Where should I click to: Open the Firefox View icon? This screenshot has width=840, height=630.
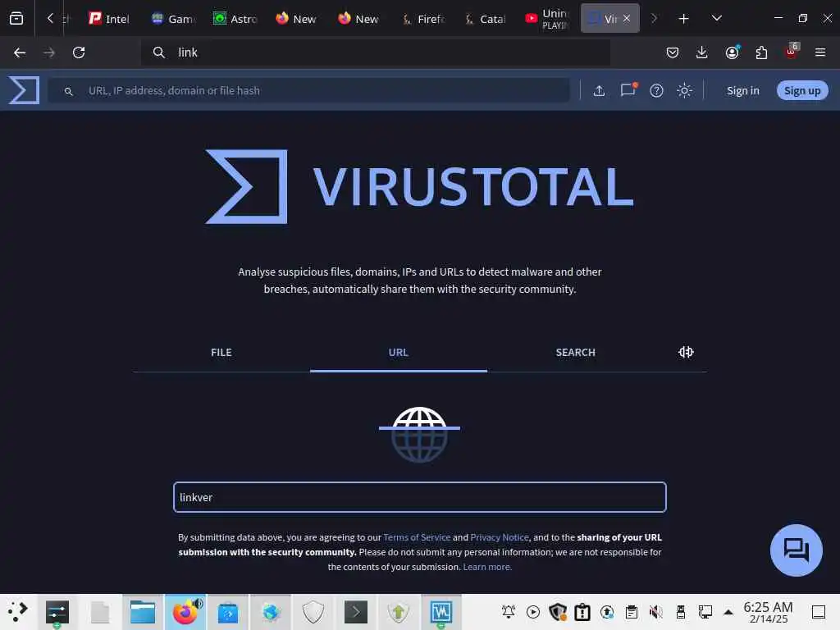coord(16,19)
